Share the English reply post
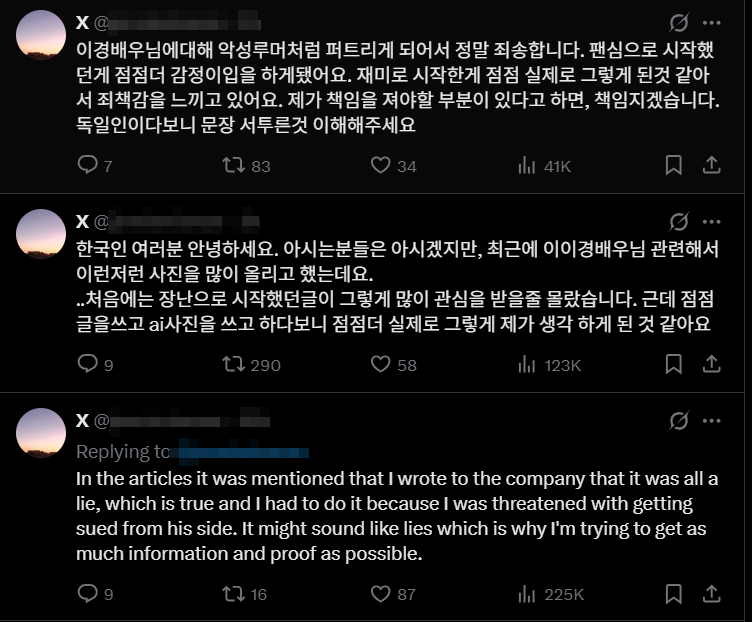752x622 pixels. (x=711, y=593)
